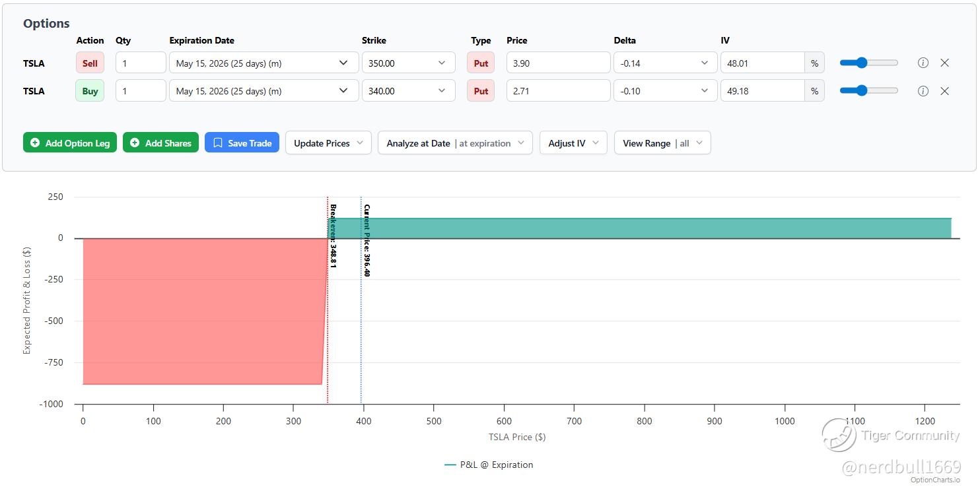Click the 3.90 price input field
This screenshot has height=489, width=980.
(x=558, y=63)
